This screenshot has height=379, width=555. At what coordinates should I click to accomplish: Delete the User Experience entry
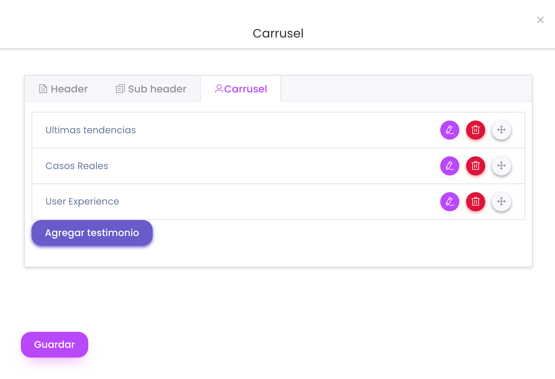point(475,202)
